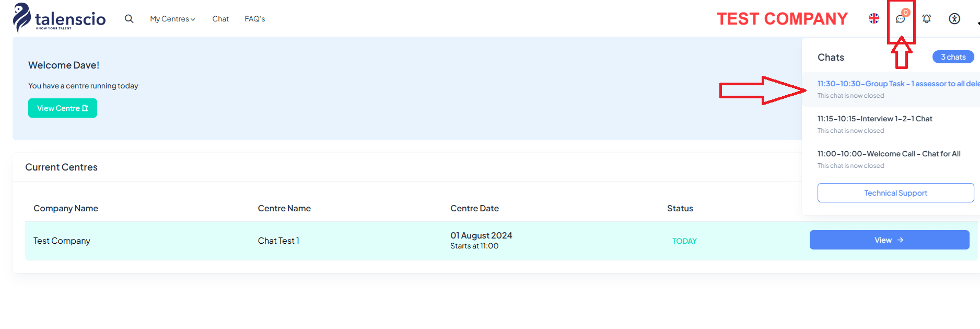Expand the My Centres dropdown menu
Image resolution: width=980 pixels, height=329 pixels.
coord(172,19)
